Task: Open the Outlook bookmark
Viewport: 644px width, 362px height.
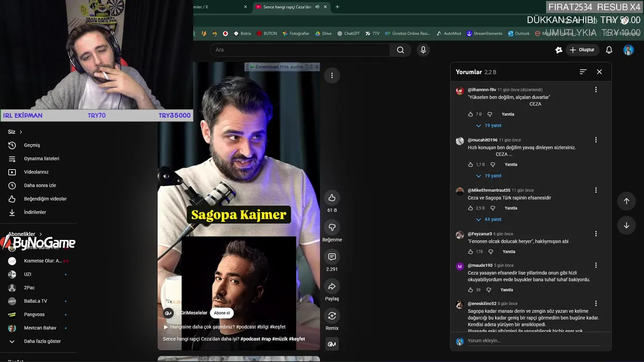Action: (x=519, y=34)
